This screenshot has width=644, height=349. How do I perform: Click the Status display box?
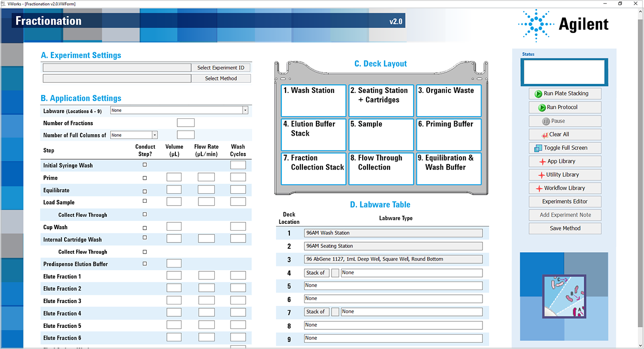(565, 72)
